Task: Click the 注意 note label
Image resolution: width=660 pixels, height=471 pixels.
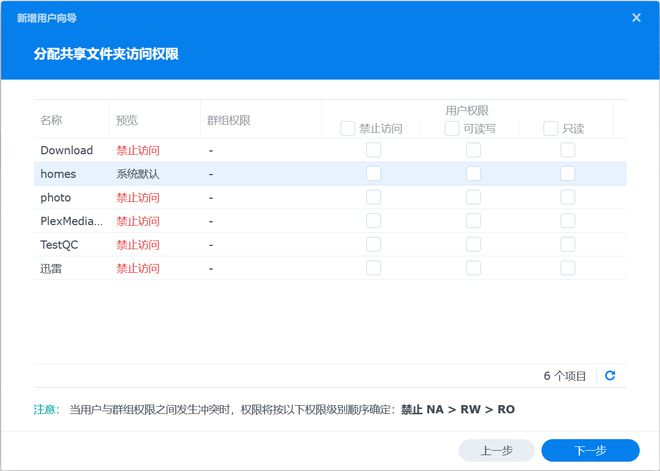Action: click(x=46, y=409)
